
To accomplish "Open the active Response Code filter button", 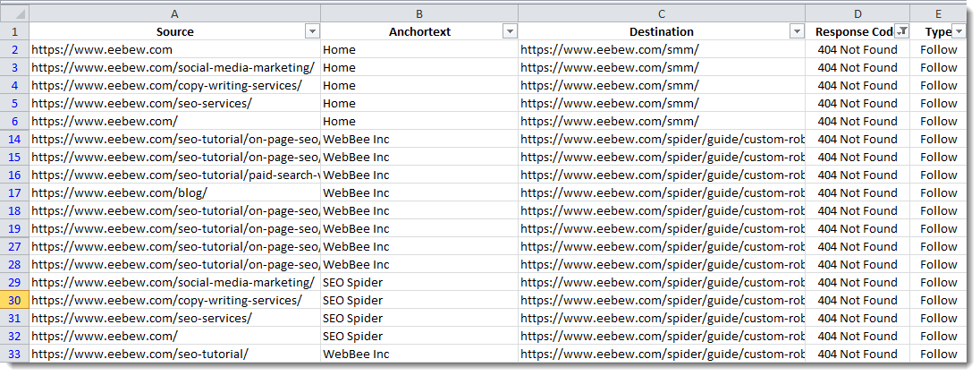I will coord(902,32).
